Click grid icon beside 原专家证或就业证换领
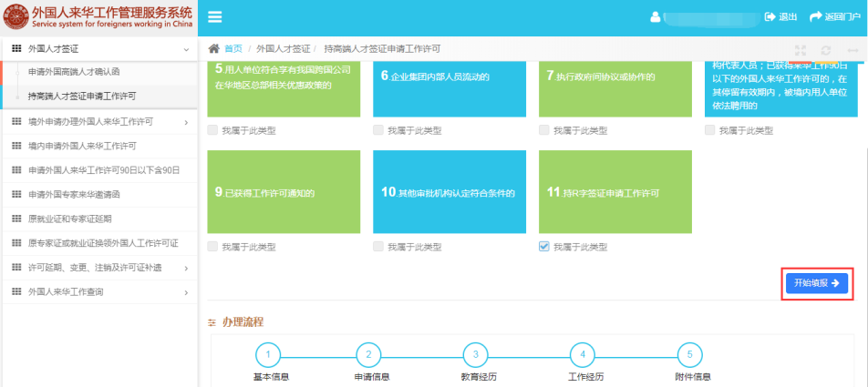Viewport: 868px width, 387px height. click(x=16, y=243)
